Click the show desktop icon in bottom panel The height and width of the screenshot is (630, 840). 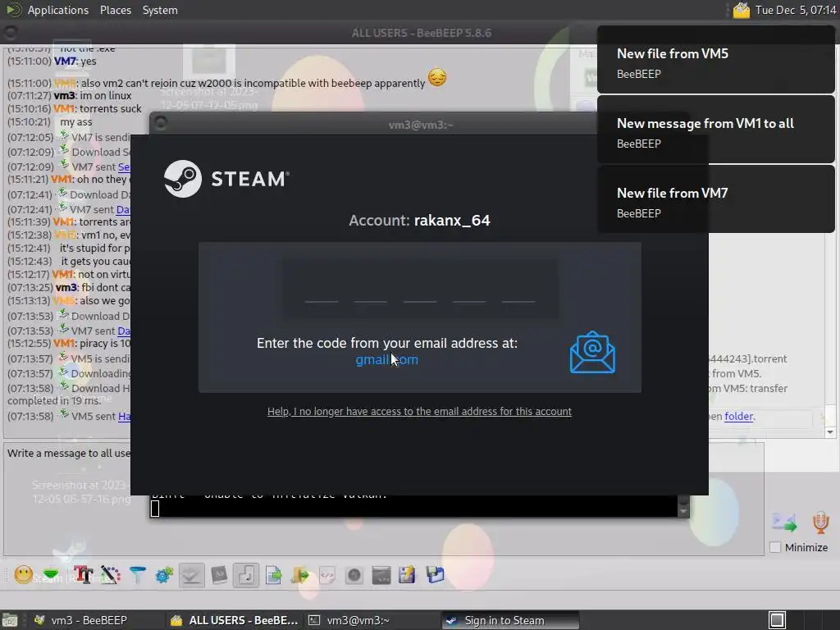coord(10,620)
